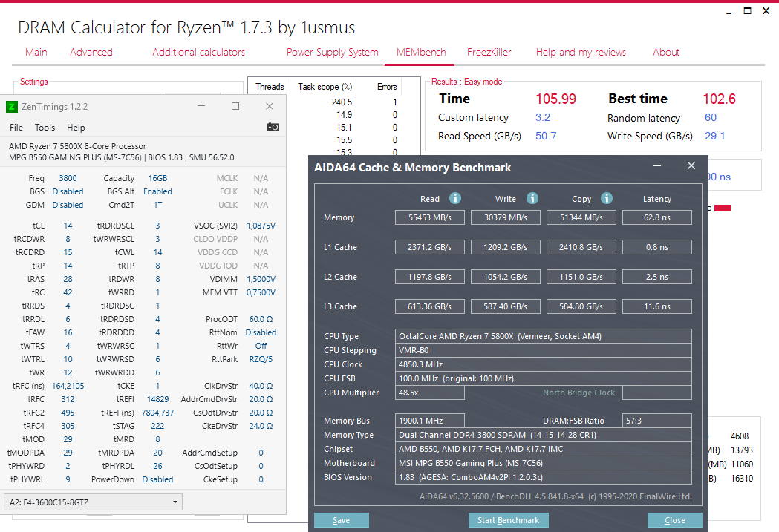Open Help and my reviews tab
The height and width of the screenshot is (532, 779).
581,52
